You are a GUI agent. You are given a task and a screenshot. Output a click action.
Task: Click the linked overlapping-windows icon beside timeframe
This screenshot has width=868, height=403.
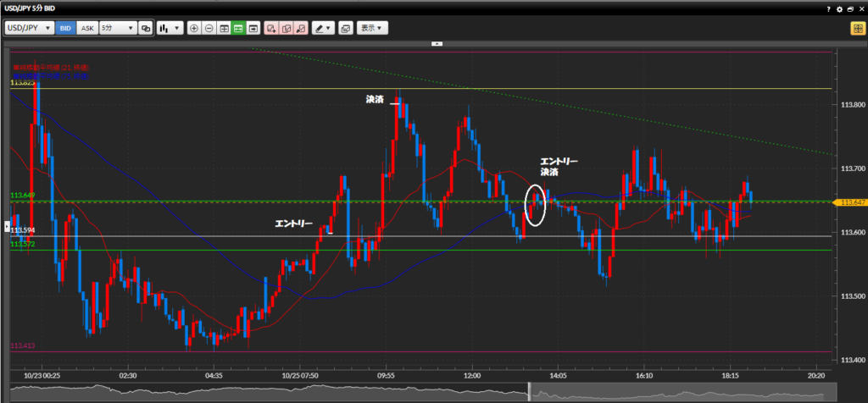click(146, 28)
